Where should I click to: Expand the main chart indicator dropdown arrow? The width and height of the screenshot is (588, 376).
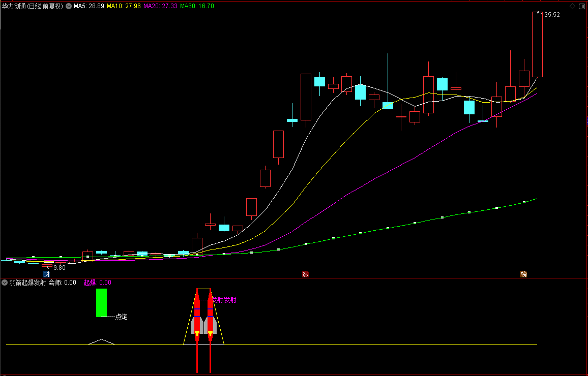point(69,6)
